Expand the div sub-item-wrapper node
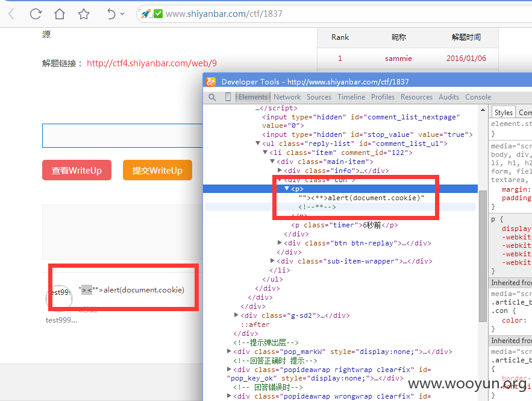 click(x=272, y=260)
